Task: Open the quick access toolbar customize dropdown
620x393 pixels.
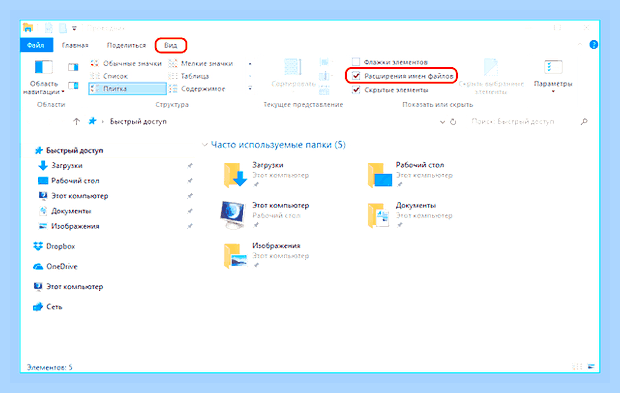Action: tap(74, 28)
